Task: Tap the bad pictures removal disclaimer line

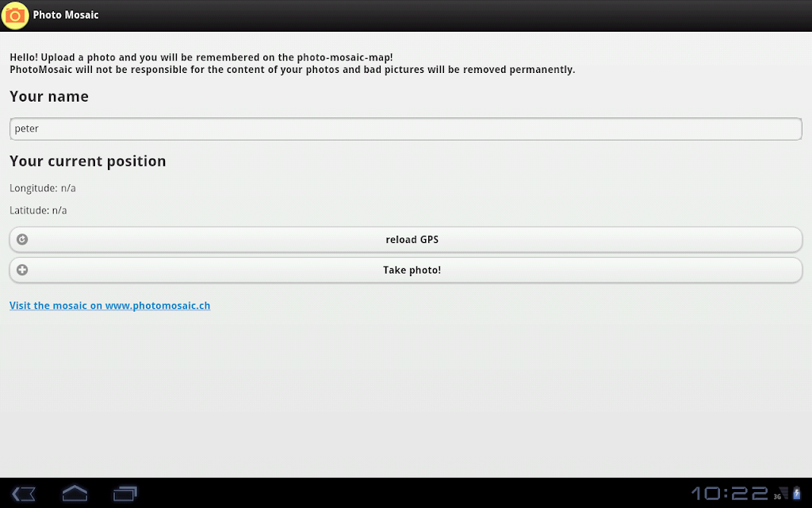Action: [292, 70]
